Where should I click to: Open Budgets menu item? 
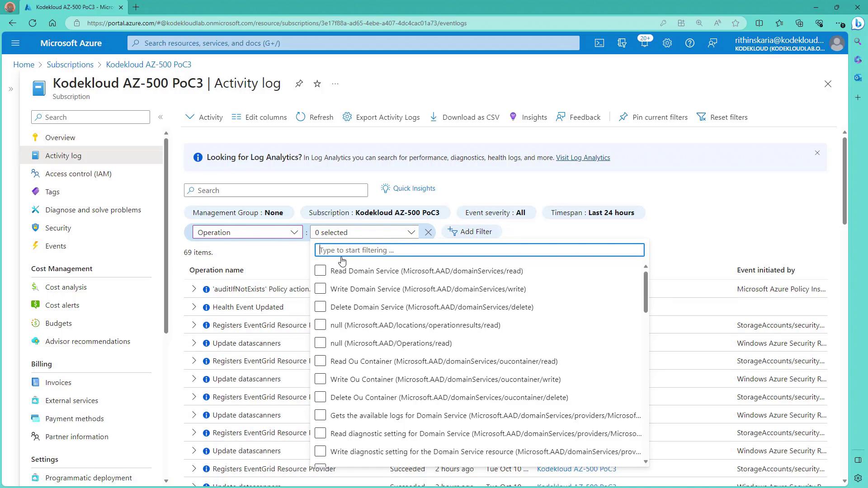(x=58, y=323)
